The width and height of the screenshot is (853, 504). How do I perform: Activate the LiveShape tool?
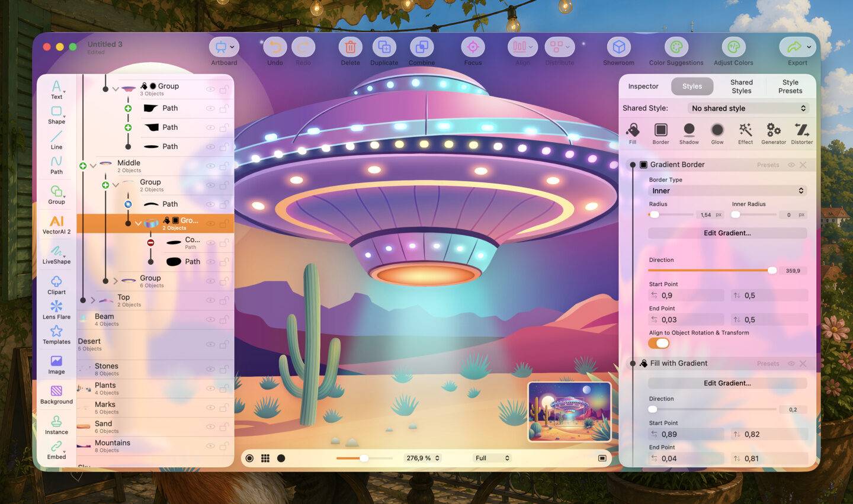tap(56, 254)
